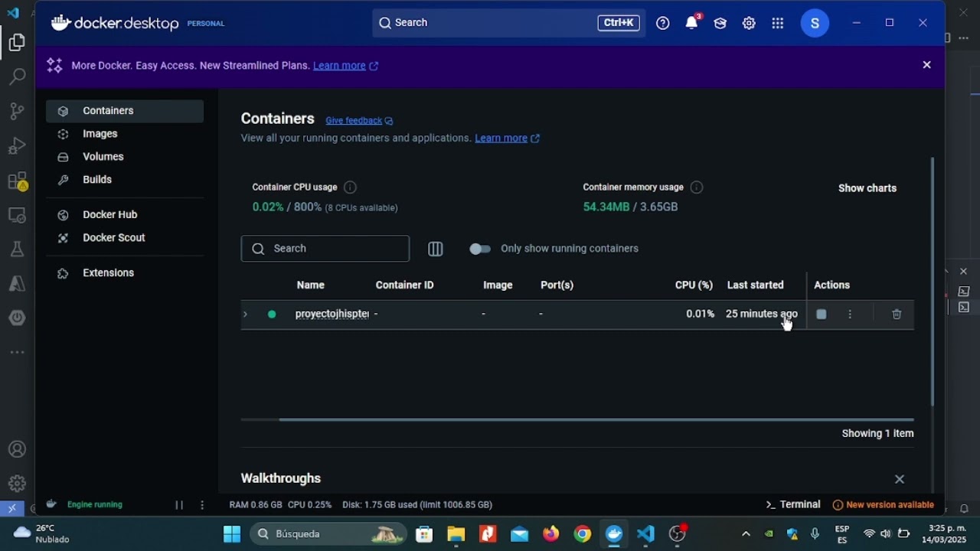Open the Builds section
Screen dimensions: 980x551
point(125,180)
